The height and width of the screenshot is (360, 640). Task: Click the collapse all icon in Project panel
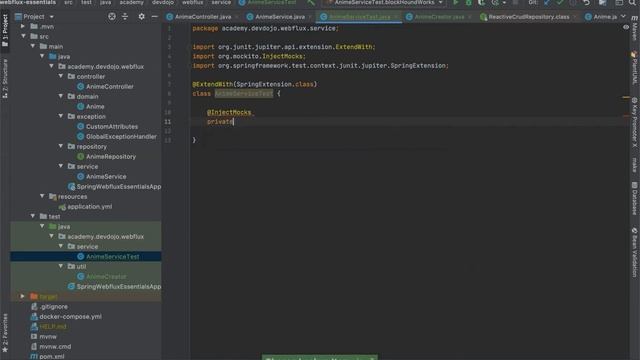125,17
